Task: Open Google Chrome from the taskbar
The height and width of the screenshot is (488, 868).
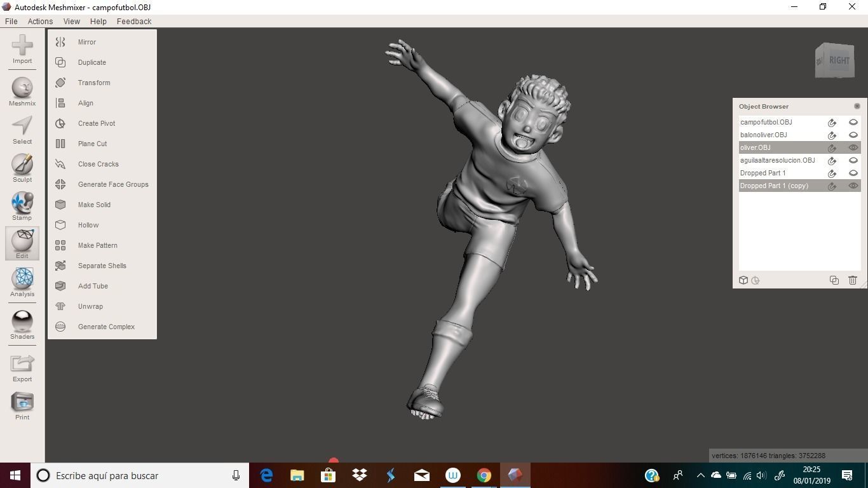Action: (484, 475)
